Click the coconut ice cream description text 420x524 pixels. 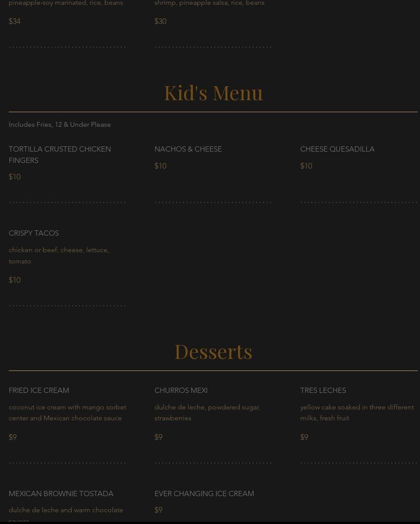[67, 412]
